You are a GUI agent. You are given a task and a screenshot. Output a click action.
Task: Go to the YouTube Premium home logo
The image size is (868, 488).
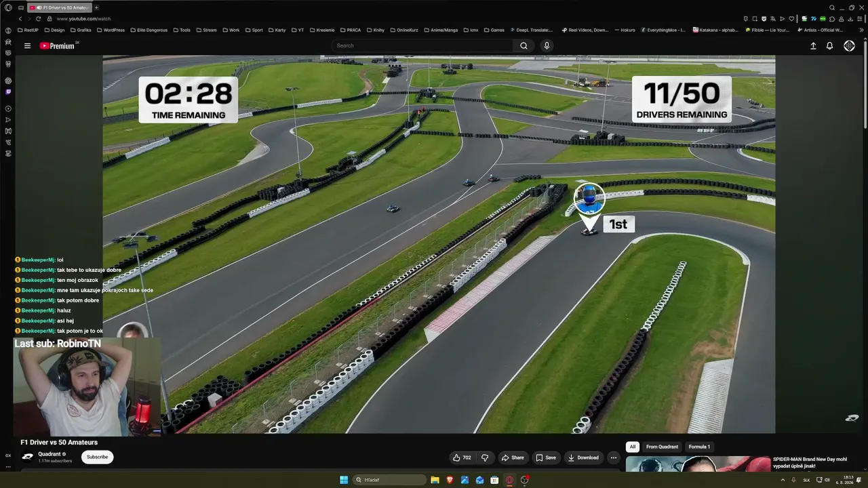[58, 45]
